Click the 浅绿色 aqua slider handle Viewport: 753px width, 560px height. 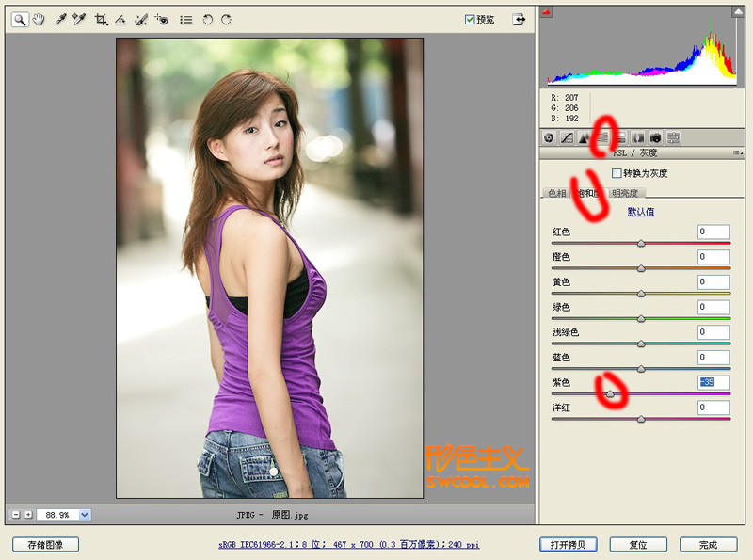[641, 344]
